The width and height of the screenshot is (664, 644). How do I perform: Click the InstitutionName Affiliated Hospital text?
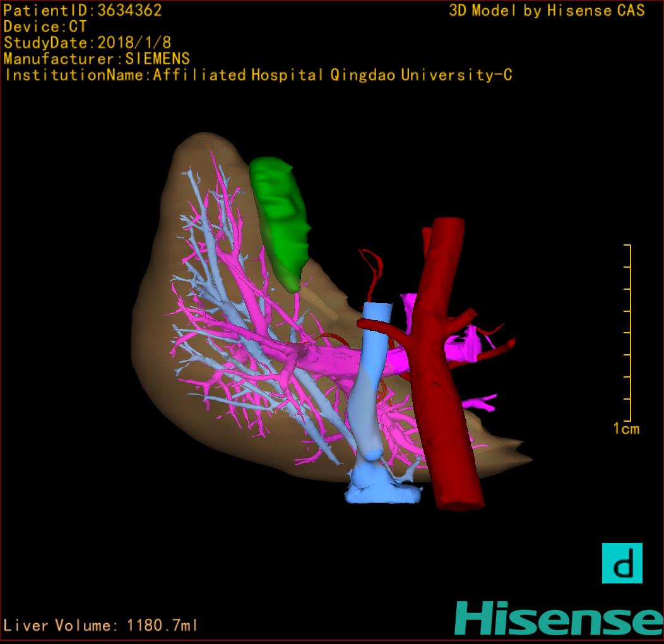coord(258,75)
